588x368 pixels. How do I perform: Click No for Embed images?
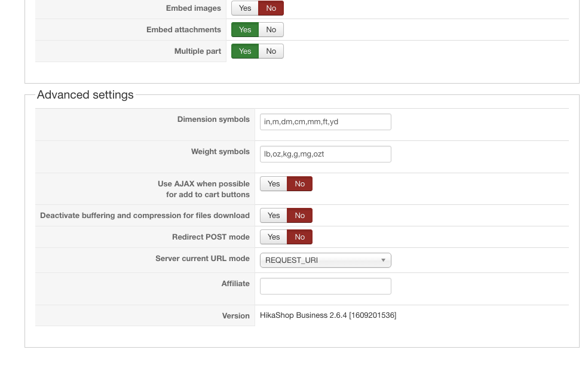pos(271,8)
